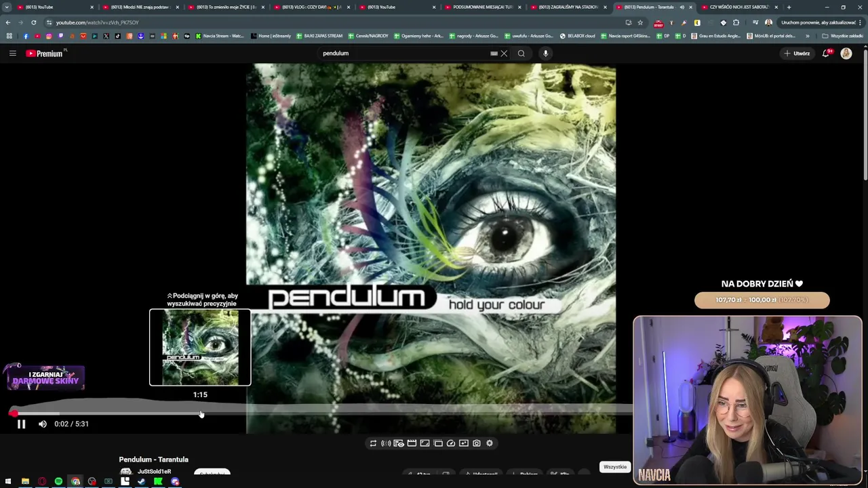
Task: Open 'BAJKI ZAPAS STREAM' bookmark
Action: [x=319, y=36]
